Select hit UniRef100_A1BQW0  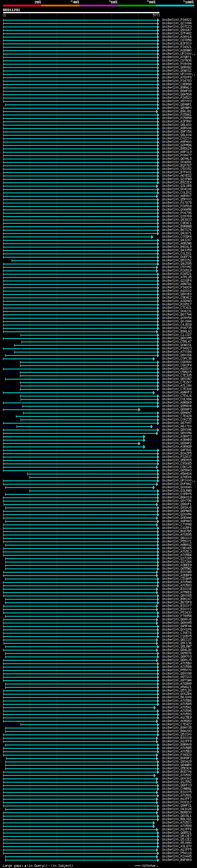pyautogui.click(x=176, y=50)
